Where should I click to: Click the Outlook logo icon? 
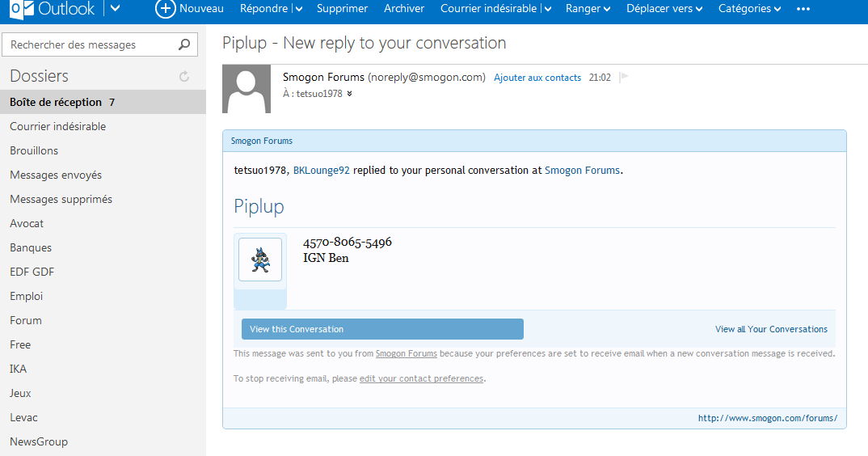[11, 9]
